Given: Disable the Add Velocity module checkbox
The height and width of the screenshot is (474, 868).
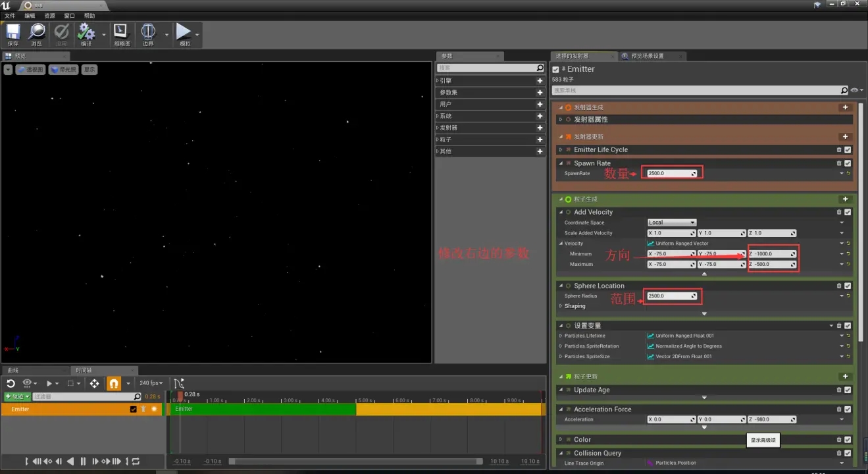Looking at the screenshot, I should click(x=848, y=212).
